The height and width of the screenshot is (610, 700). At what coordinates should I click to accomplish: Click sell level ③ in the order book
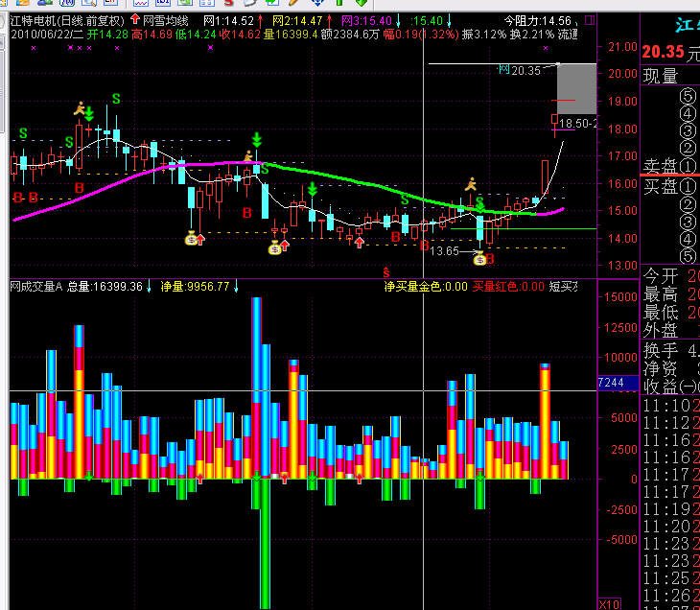[688, 131]
